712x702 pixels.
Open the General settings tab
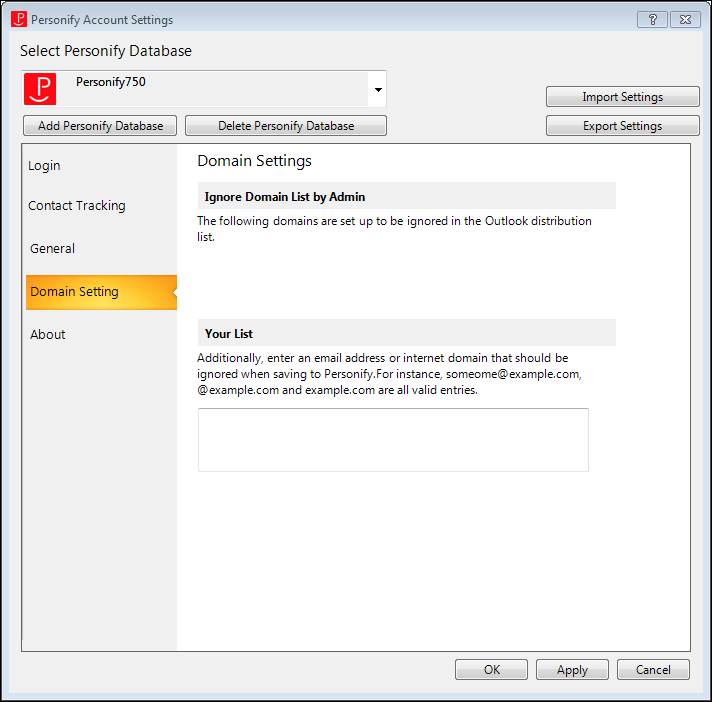(x=52, y=248)
